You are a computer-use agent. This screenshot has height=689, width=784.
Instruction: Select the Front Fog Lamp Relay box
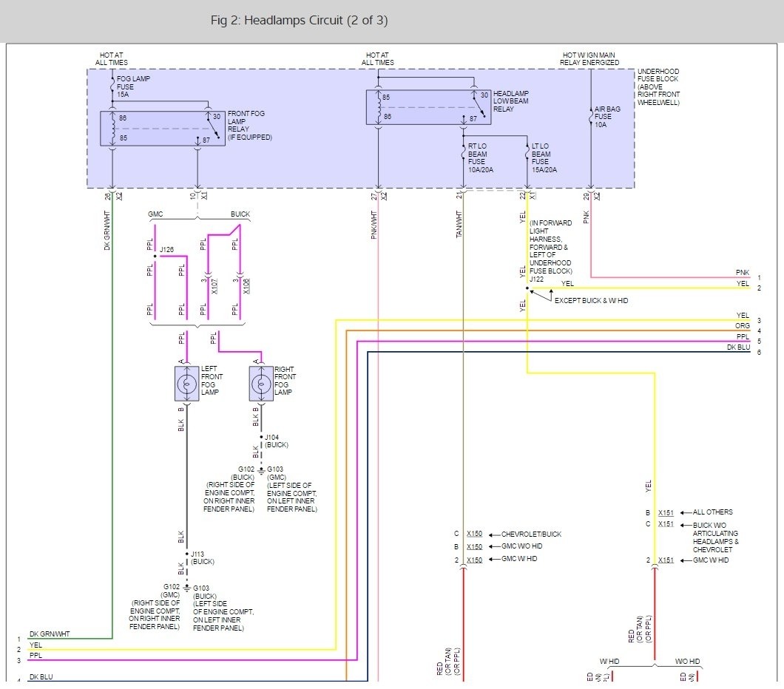click(x=163, y=129)
